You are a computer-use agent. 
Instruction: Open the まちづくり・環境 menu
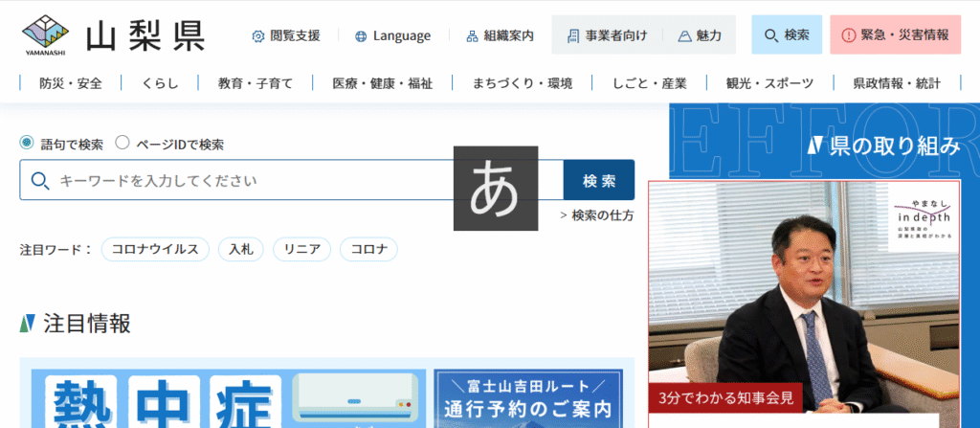(523, 83)
